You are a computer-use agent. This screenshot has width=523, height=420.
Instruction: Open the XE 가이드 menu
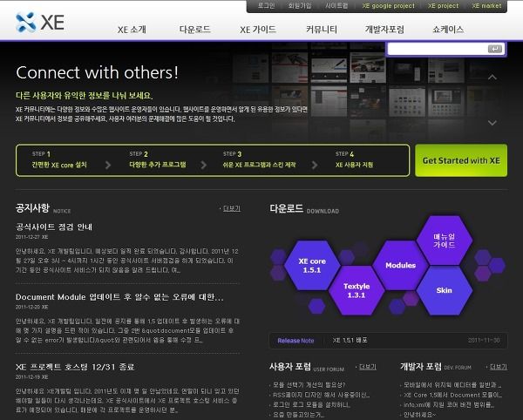click(258, 30)
